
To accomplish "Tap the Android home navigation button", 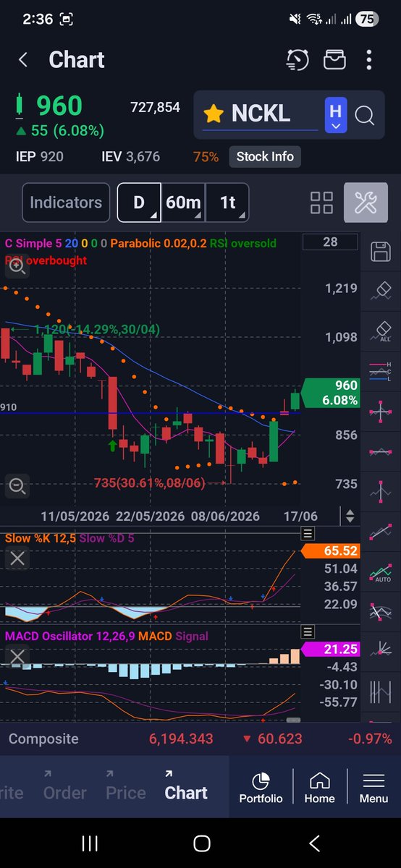I will 202,843.
